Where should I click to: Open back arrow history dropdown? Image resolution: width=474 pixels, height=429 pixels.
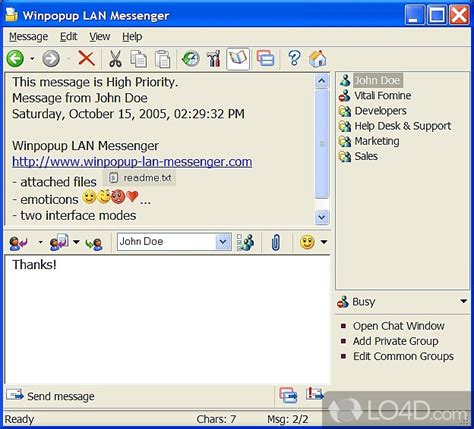(32, 59)
